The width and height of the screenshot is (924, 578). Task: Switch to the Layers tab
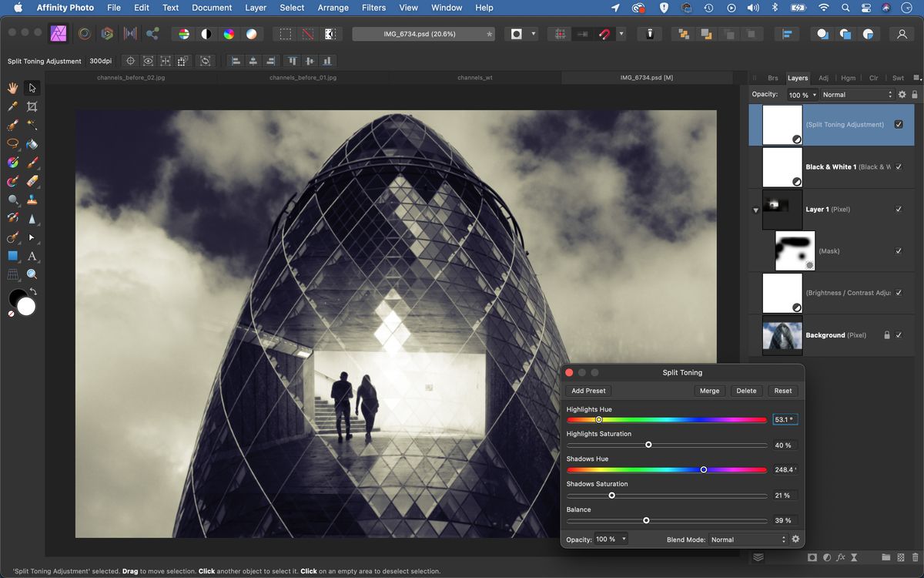(x=798, y=78)
